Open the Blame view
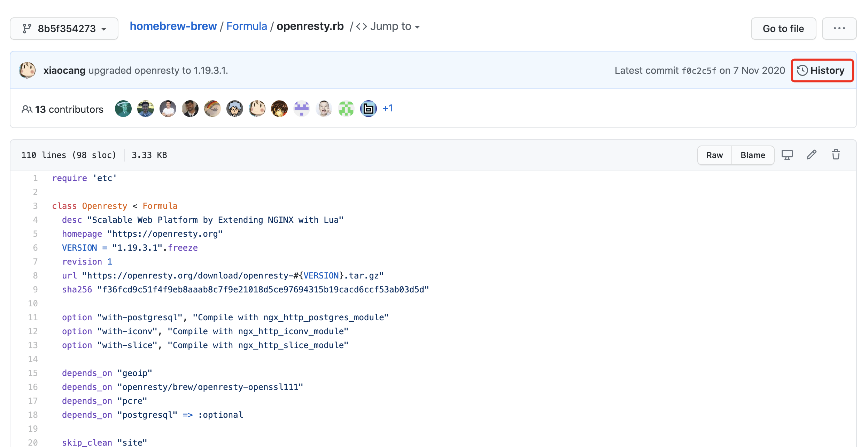Screen dimensions: 868x447 click(753, 155)
